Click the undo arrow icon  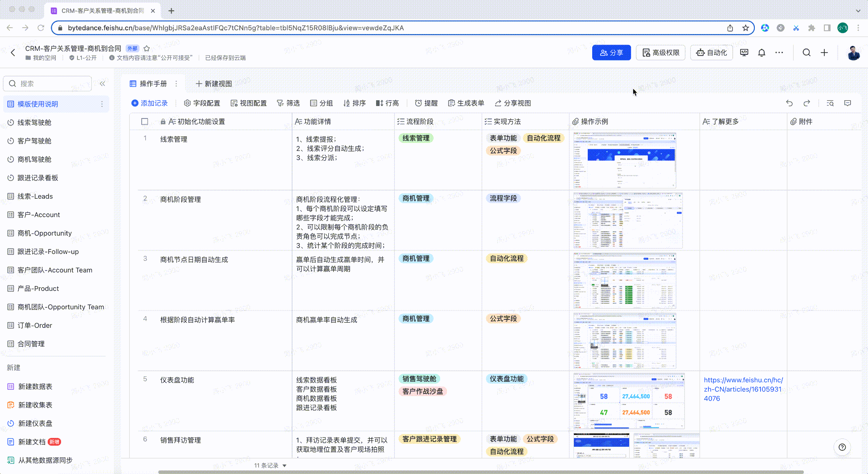(x=789, y=103)
